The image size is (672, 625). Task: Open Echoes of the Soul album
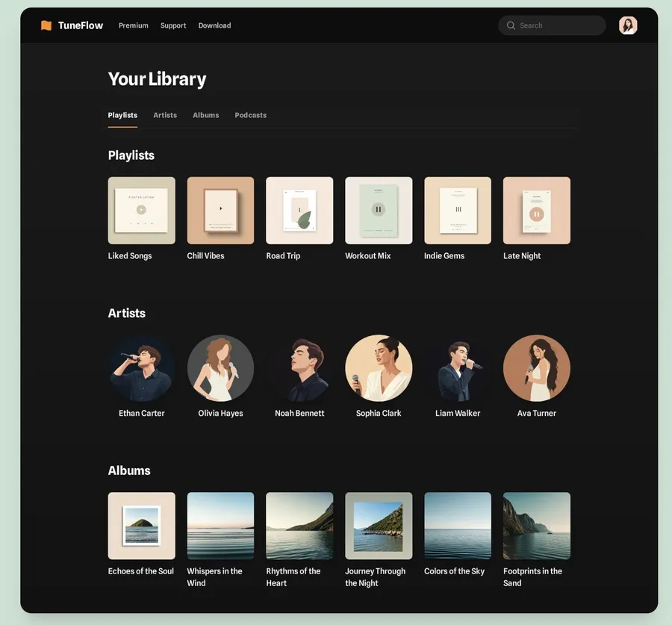click(x=141, y=526)
